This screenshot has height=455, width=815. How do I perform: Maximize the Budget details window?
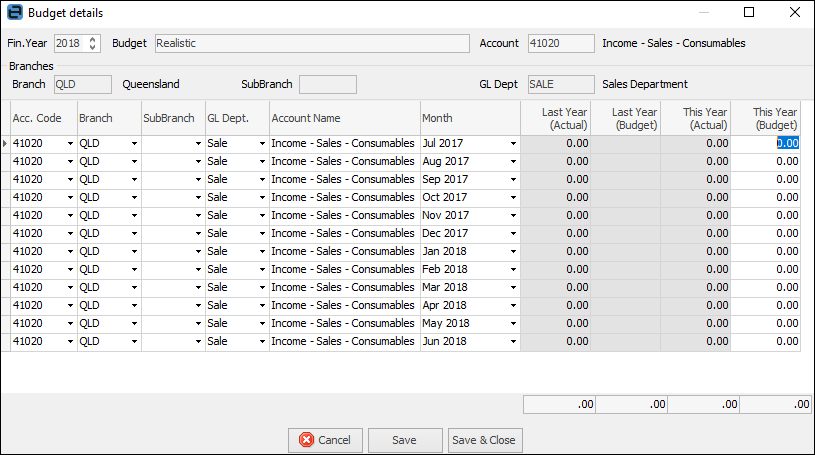click(x=750, y=13)
